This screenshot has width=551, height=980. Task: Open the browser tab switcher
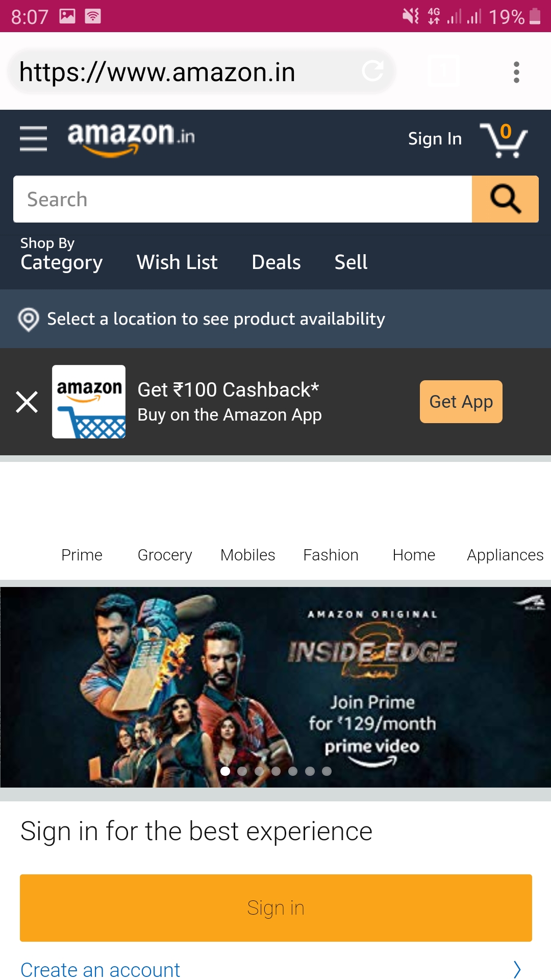[443, 71]
